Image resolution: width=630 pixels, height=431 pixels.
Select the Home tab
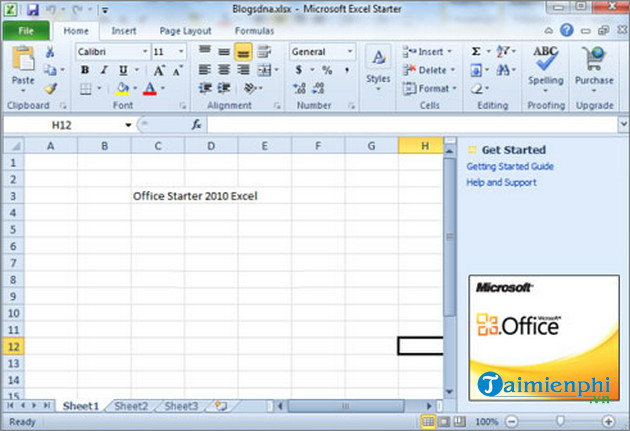76,31
